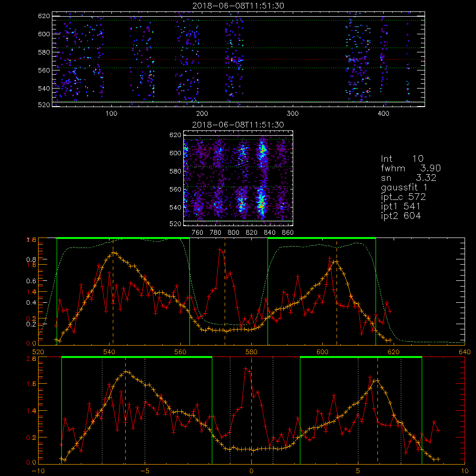Click the 840 tick label under middle image
This screenshot has height=476, width=476.
pyautogui.click(x=269, y=233)
